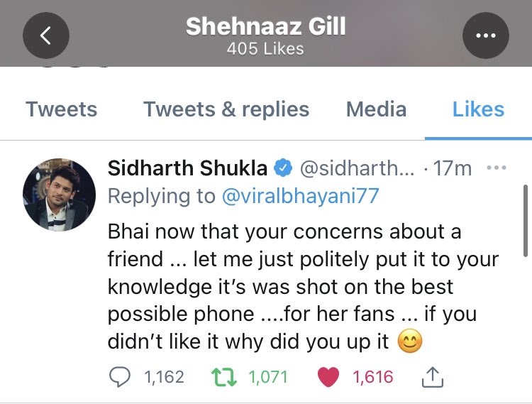
Task: Retweet using the green arrows icon
Action: pyautogui.click(x=224, y=377)
